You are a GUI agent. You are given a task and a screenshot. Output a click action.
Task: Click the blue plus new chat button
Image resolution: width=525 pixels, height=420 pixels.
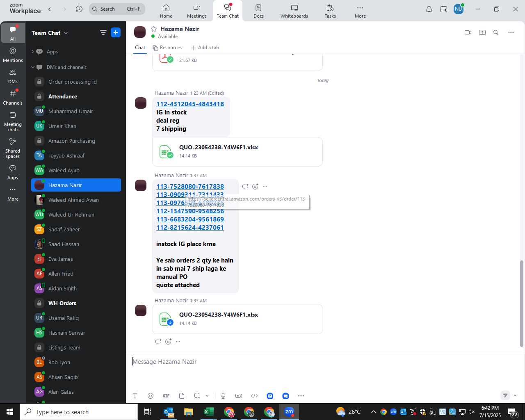point(116,32)
